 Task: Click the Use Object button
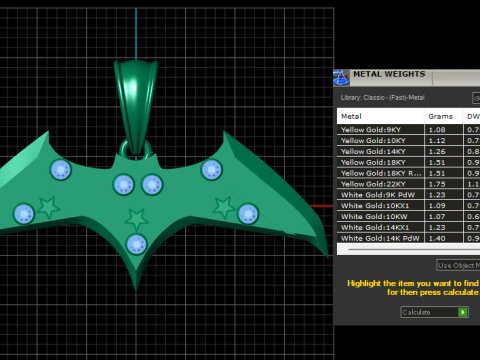coord(458,265)
